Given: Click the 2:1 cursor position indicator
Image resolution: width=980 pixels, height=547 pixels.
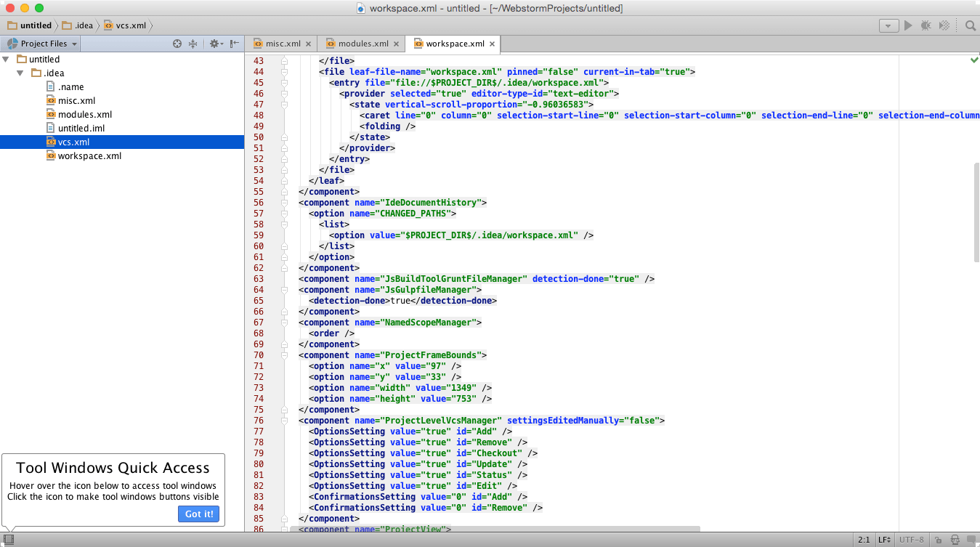Looking at the screenshot, I should pyautogui.click(x=864, y=540).
